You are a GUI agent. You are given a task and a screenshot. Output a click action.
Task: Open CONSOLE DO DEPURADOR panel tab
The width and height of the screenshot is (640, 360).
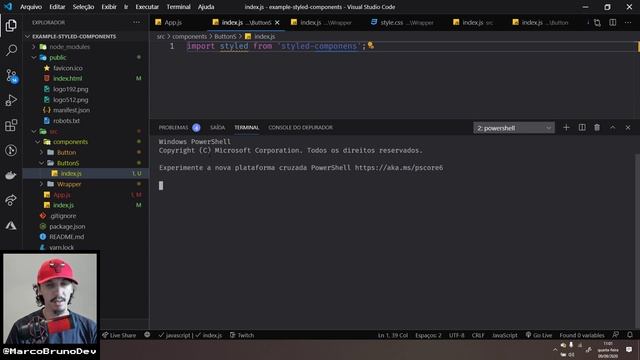point(300,128)
